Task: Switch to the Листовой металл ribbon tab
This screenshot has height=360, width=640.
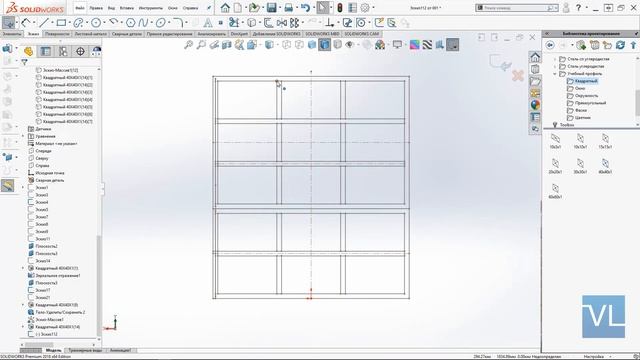Action: click(x=91, y=34)
